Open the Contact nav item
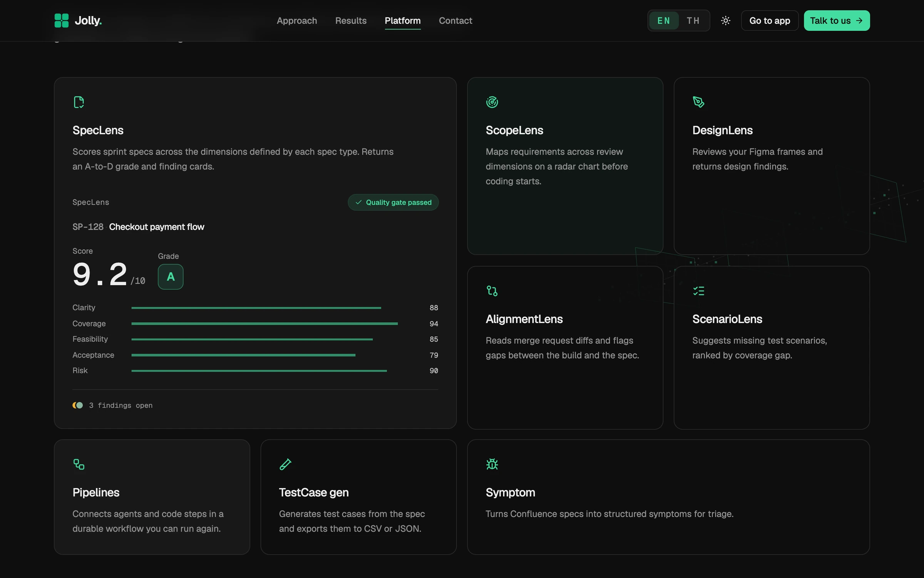Image resolution: width=924 pixels, height=578 pixels. click(455, 20)
